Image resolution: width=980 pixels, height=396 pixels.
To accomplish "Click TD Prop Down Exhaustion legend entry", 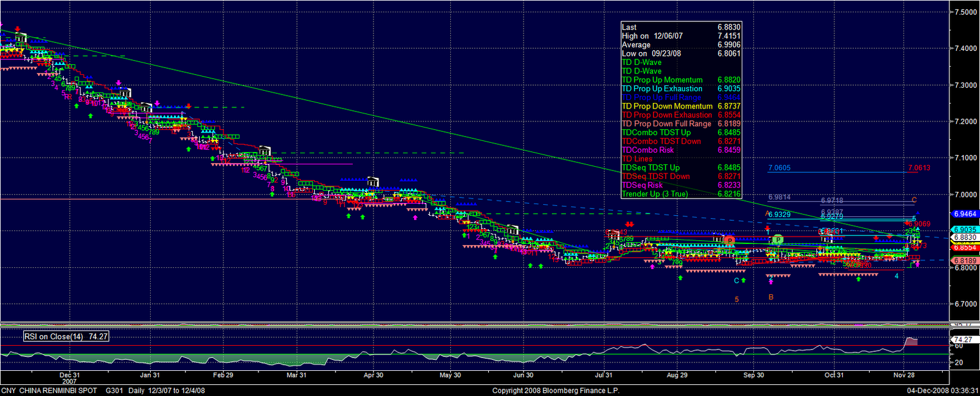I will (681, 115).
